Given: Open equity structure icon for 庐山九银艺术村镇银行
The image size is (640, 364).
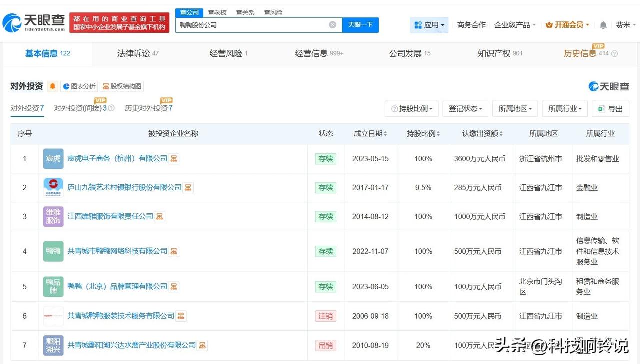Looking at the screenshot, I should point(188,188).
